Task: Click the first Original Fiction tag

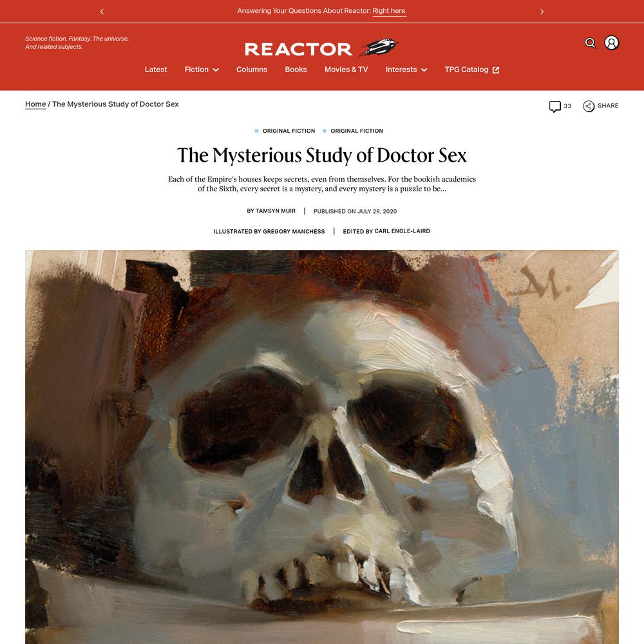Action: (289, 131)
